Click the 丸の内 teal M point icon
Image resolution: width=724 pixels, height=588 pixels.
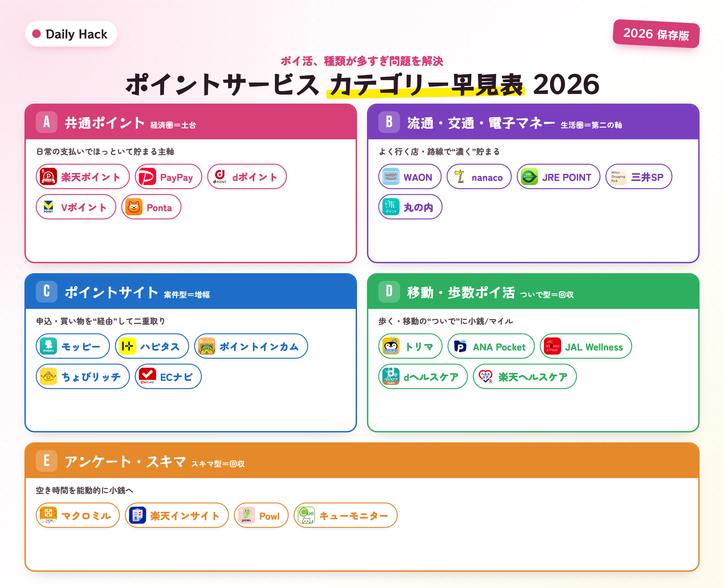(391, 207)
